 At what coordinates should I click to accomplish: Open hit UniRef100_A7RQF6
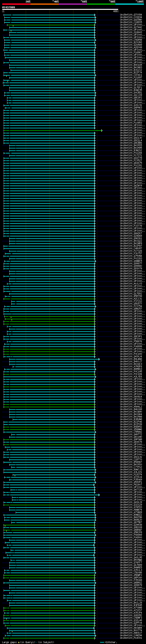pyautogui.click(x=131, y=366)
